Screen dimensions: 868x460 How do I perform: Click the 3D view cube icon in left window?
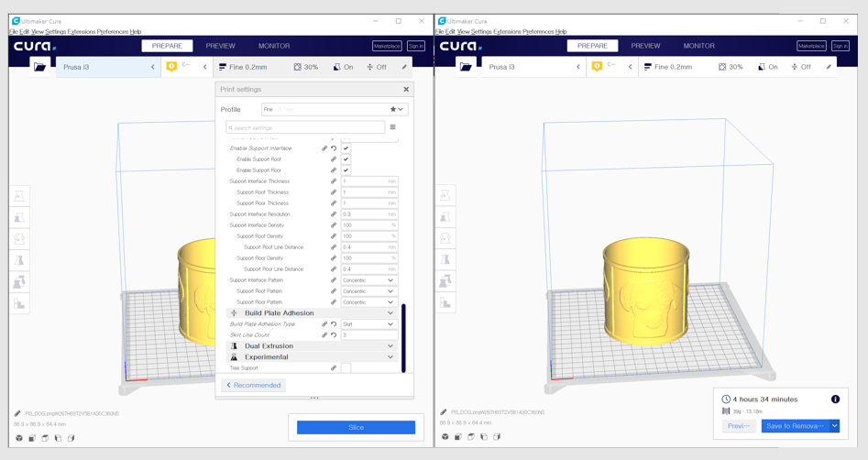[x=19, y=438]
